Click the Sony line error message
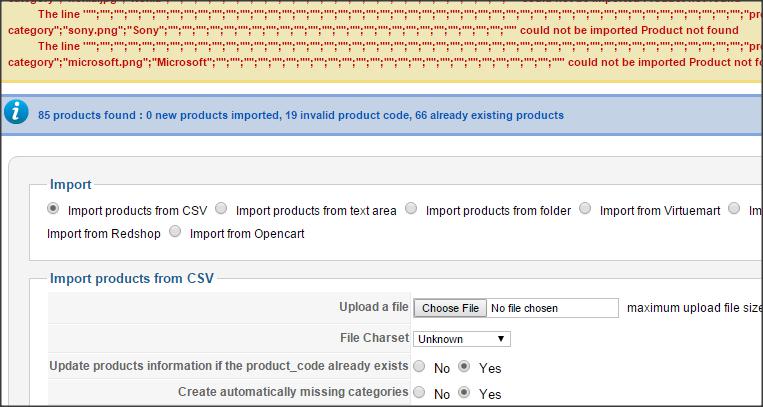Screen dimensions: 763x407 [x=382, y=22]
